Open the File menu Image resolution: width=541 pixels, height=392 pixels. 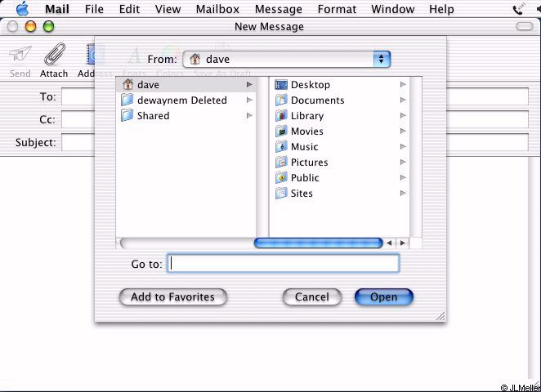[x=94, y=9]
